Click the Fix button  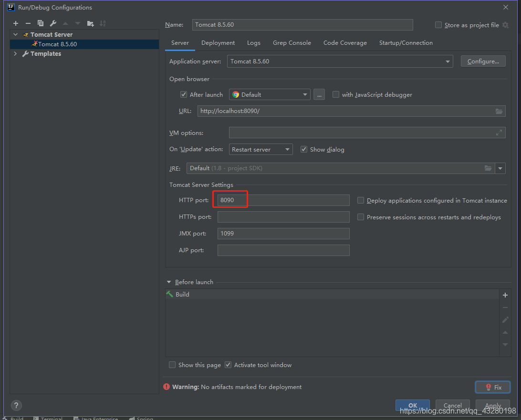(x=493, y=387)
